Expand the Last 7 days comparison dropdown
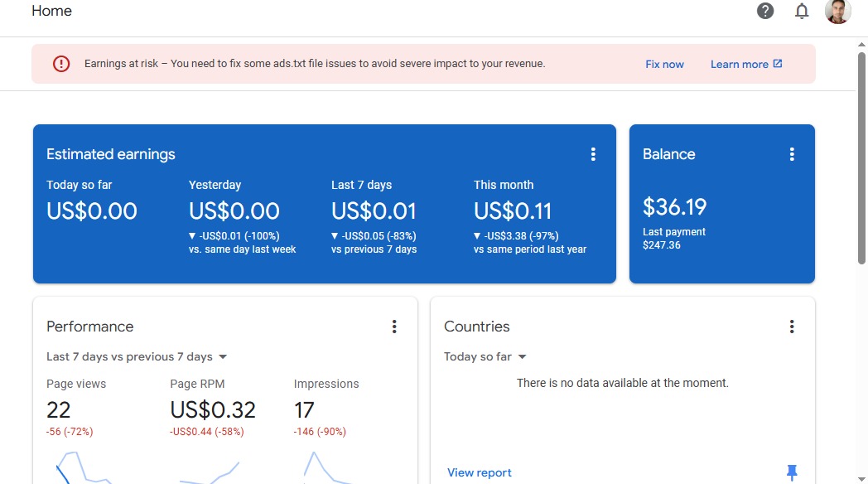The width and height of the screenshot is (868, 484). tap(137, 356)
